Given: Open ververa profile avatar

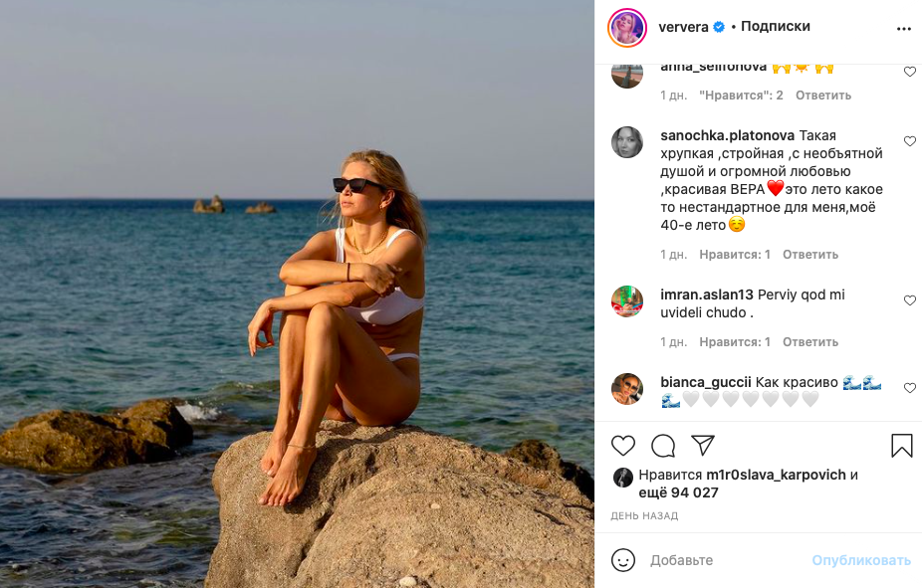Looking at the screenshot, I should 627,28.
